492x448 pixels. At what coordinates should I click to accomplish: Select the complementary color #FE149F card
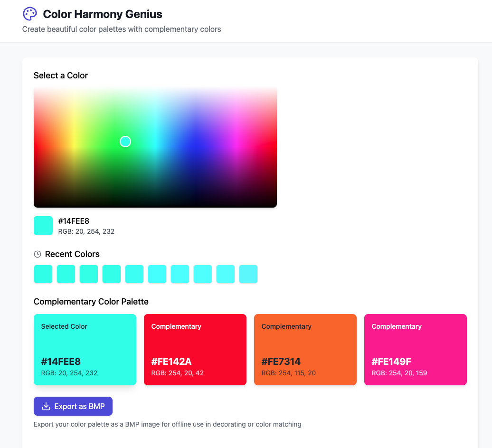tap(415, 349)
